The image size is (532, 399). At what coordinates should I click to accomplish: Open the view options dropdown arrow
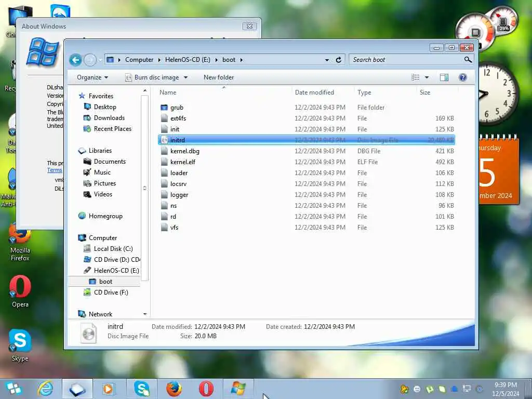[427, 77]
